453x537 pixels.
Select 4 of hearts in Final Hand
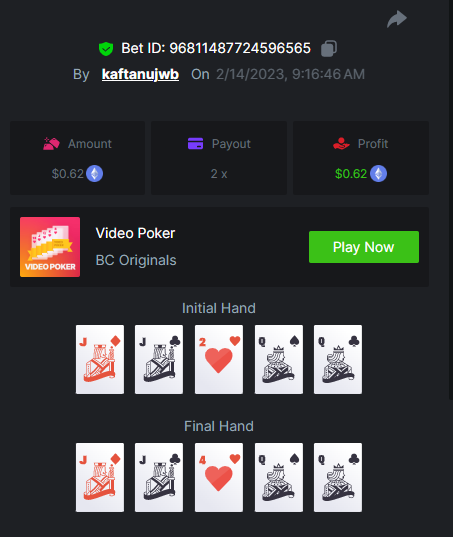pos(219,477)
